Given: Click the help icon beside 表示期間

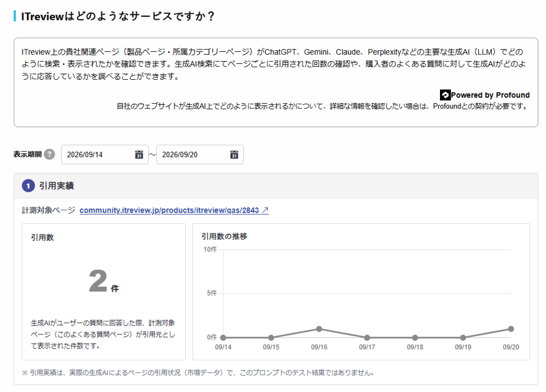Looking at the screenshot, I should pos(50,154).
